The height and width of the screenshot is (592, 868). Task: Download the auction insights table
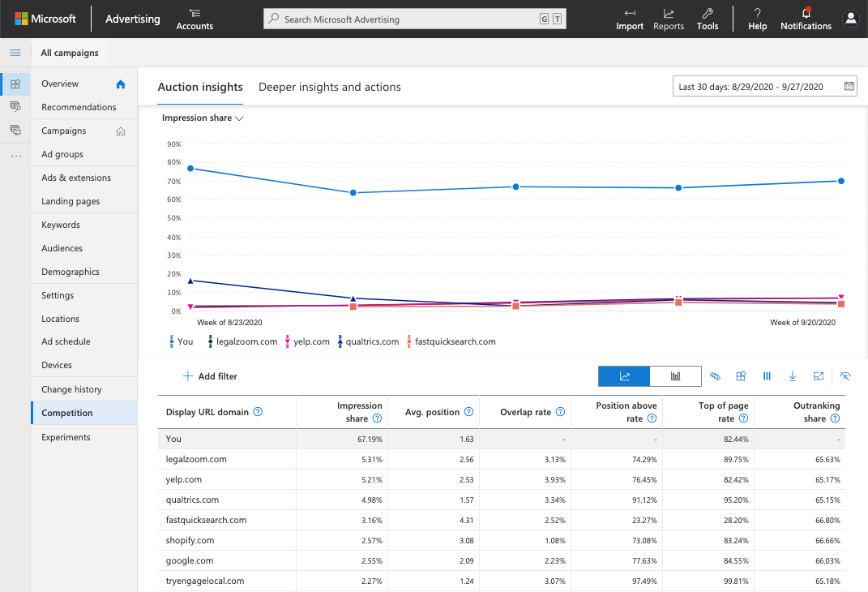click(x=793, y=376)
